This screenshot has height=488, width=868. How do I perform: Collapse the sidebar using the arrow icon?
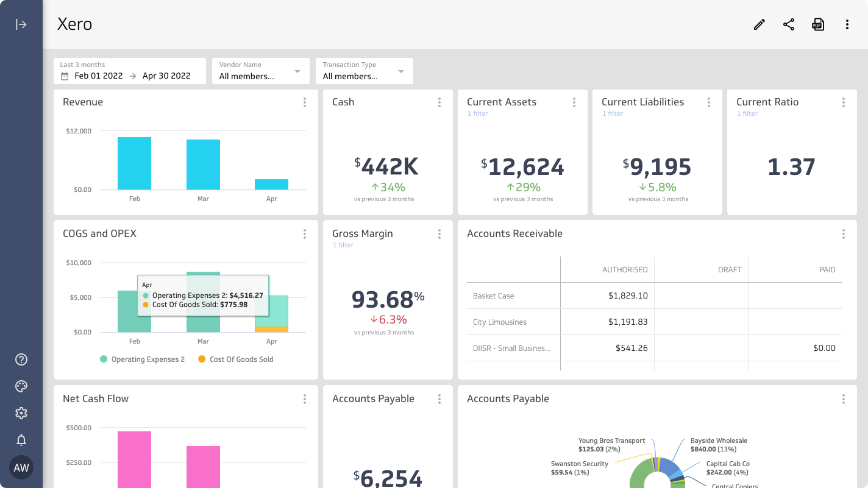point(21,24)
